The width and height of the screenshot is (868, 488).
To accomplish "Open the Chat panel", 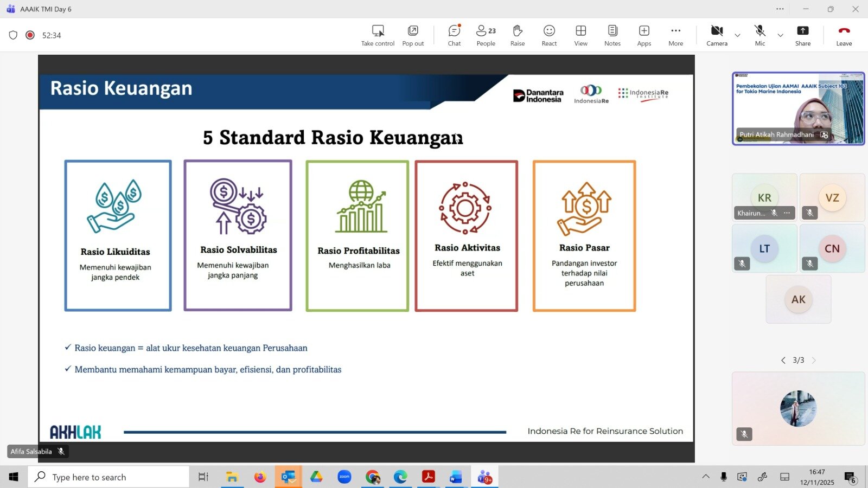I will 454,35.
